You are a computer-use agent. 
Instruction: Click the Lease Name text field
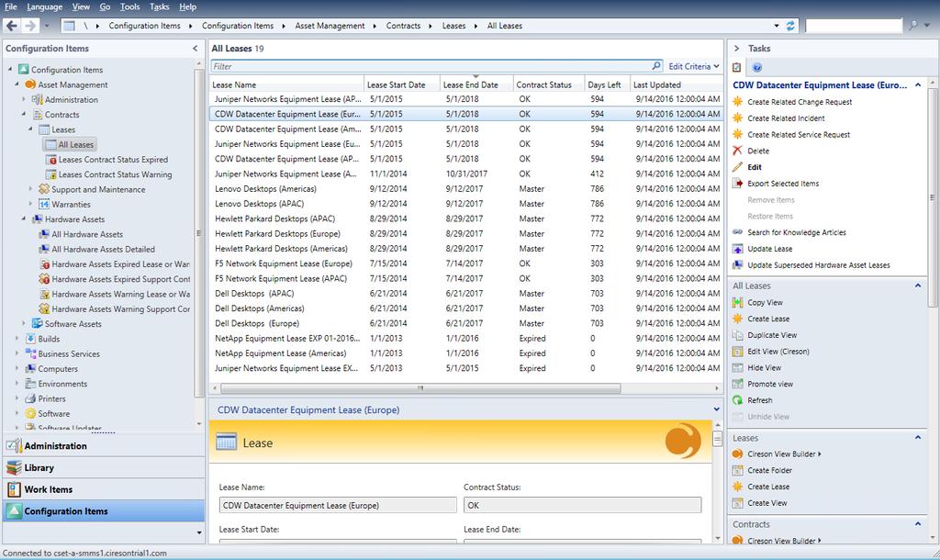point(338,505)
